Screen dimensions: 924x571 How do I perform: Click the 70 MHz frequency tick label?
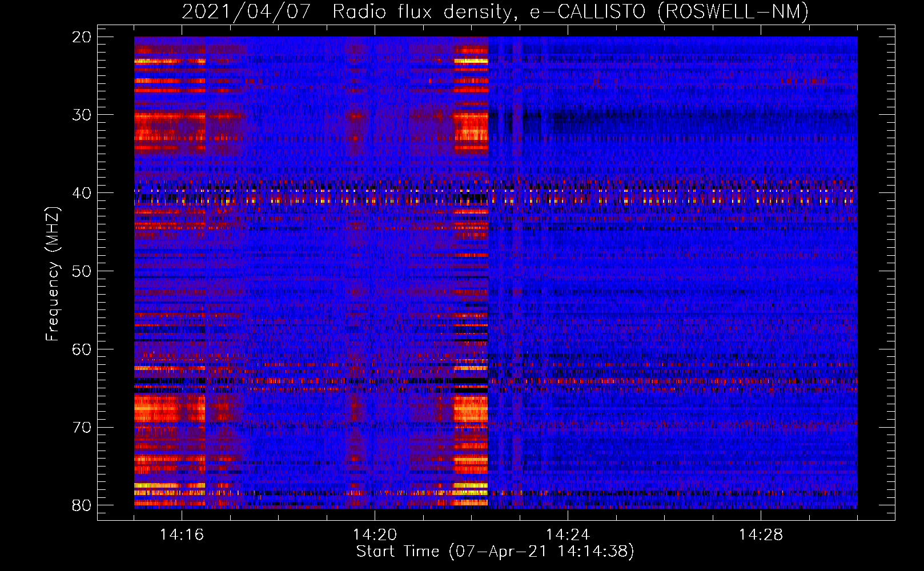click(82, 428)
